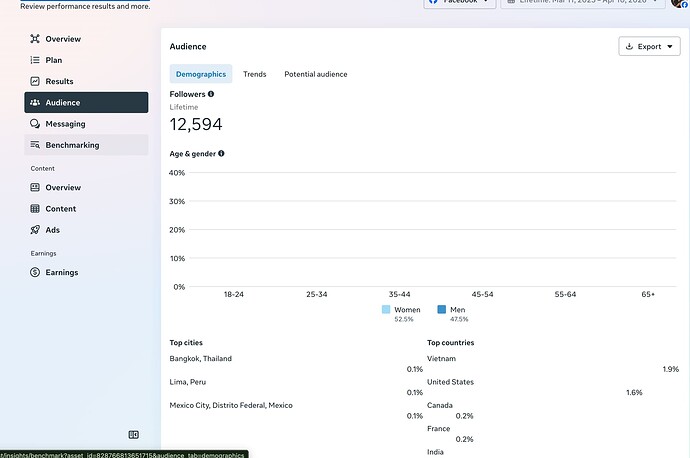690x458 pixels.
Task: Open the Lifetime date range dropdown
Action: click(x=583, y=2)
